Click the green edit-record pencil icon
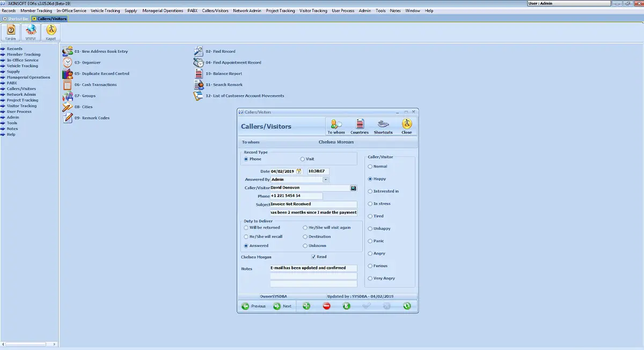 point(347,306)
